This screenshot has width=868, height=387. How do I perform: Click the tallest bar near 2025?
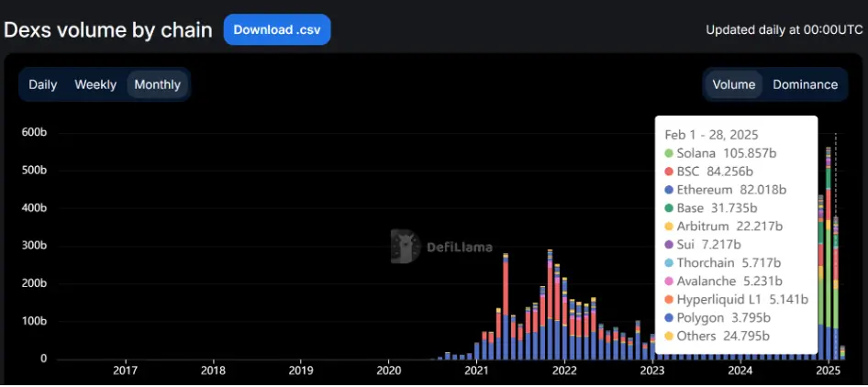point(829,257)
